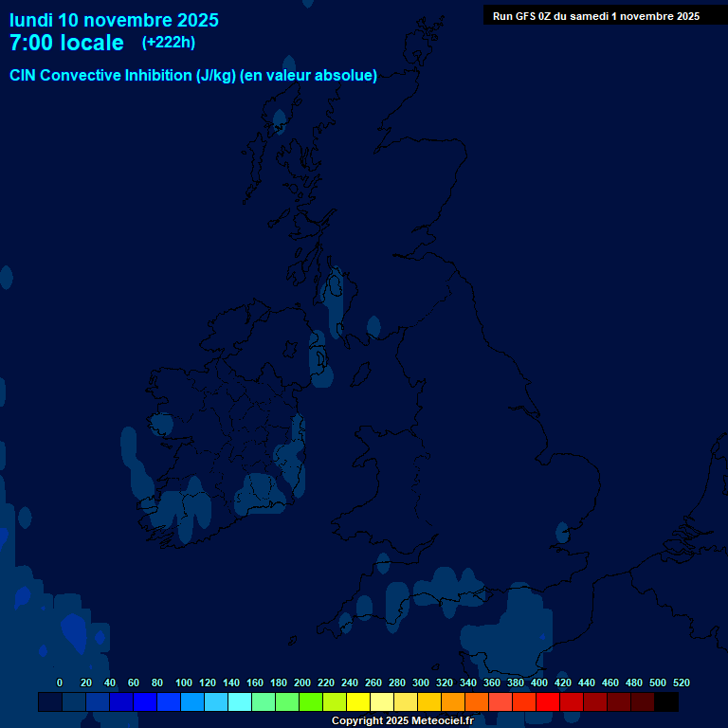The height and width of the screenshot is (728, 728).
Task: Click the legend value label 100
Action: pyautogui.click(x=184, y=682)
